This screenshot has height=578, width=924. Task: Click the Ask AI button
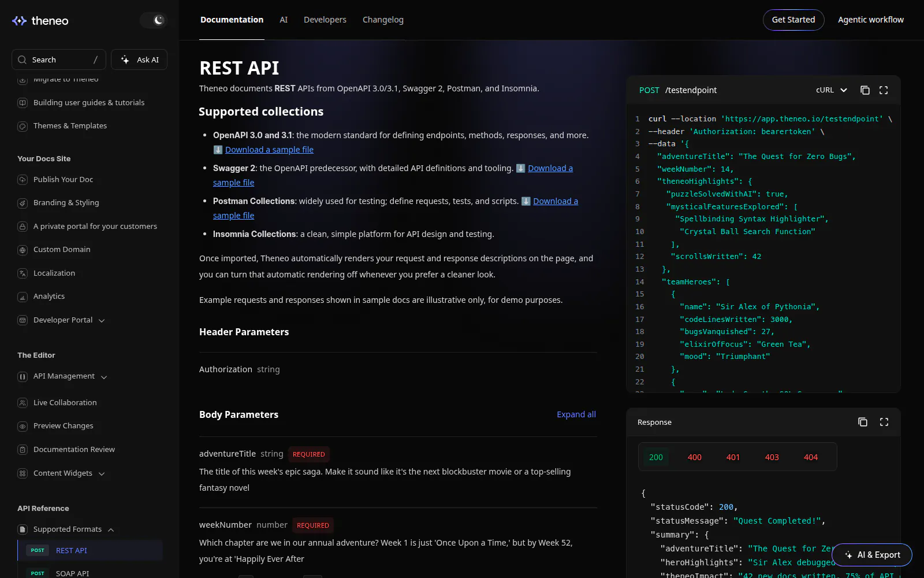139,60
